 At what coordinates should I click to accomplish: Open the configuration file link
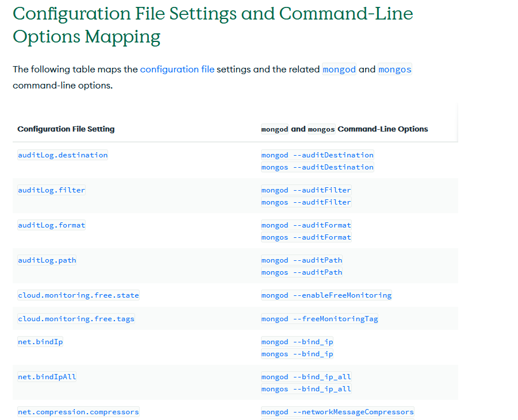(x=177, y=70)
